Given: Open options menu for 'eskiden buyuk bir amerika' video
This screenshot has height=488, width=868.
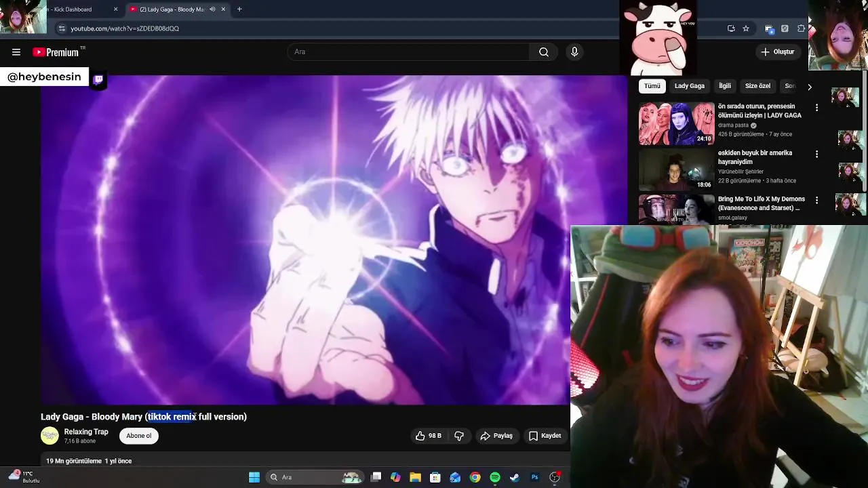Looking at the screenshot, I should (x=816, y=155).
